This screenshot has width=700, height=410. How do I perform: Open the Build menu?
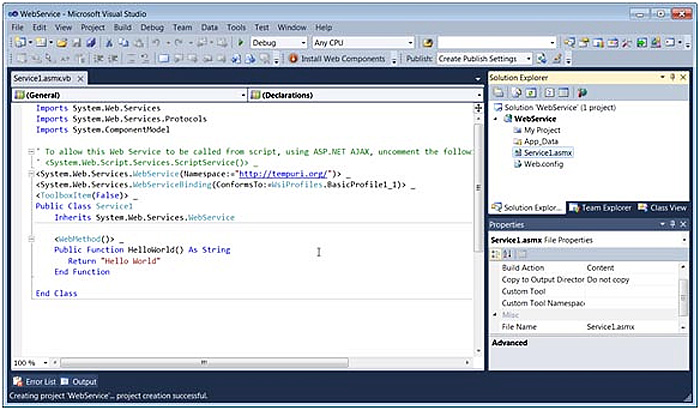pyautogui.click(x=122, y=27)
